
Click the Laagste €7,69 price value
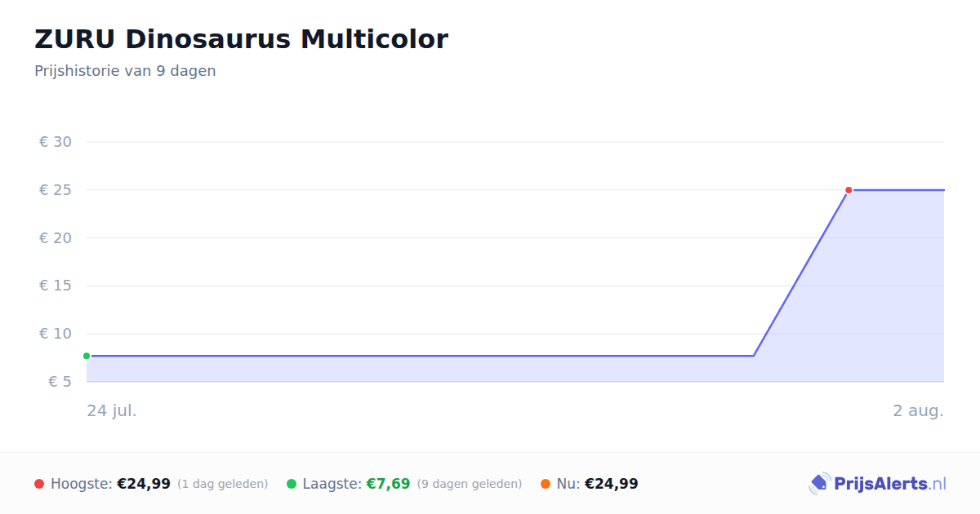tap(388, 484)
